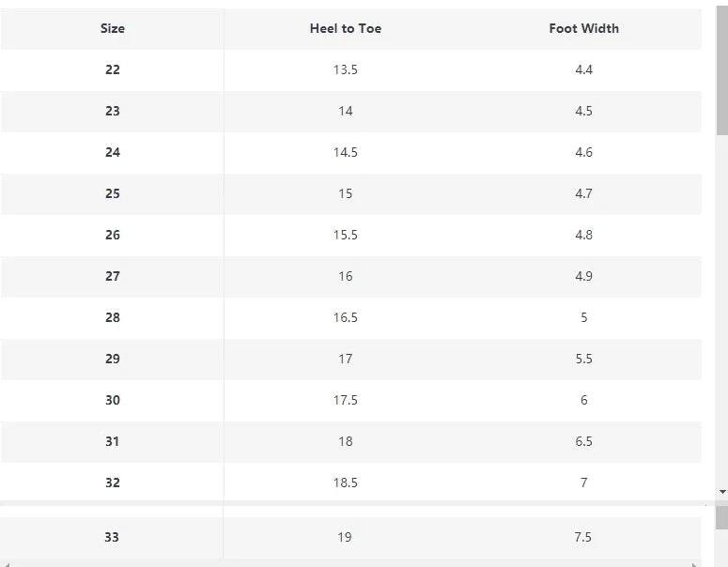Click the 7.5 foot width value

pyautogui.click(x=583, y=537)
